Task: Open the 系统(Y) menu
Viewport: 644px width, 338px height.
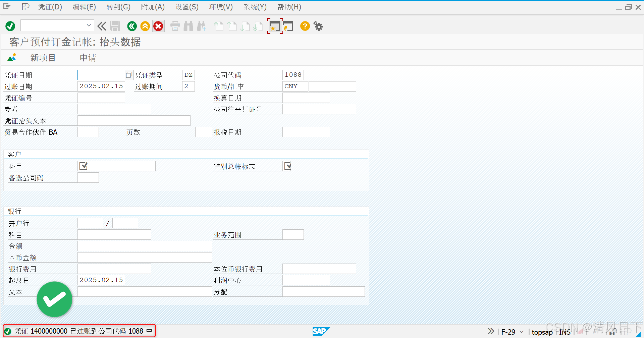Action: pos(255,7)
